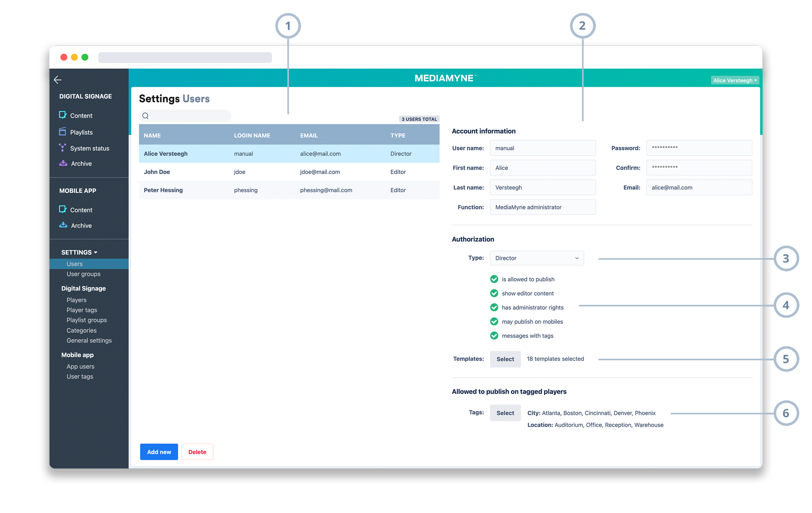
Task: Open the Type Director dropdown
Action: pyautogui.click(x=536, y=258)
